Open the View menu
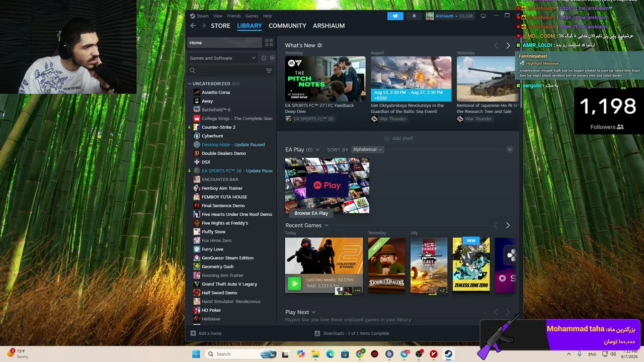644x362 pixels. coord(218,16)
